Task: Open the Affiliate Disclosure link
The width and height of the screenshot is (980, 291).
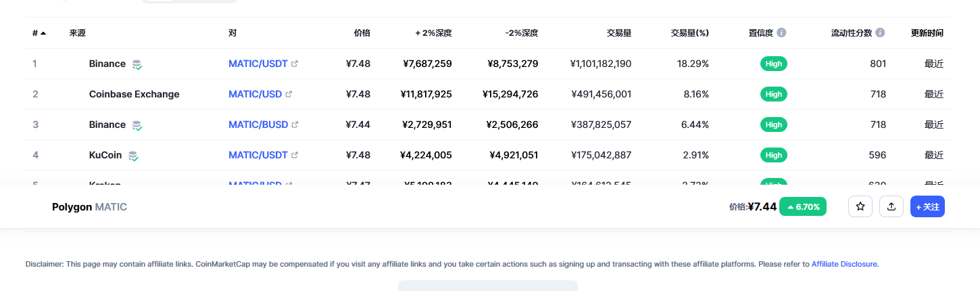Action: click(844, 264)
